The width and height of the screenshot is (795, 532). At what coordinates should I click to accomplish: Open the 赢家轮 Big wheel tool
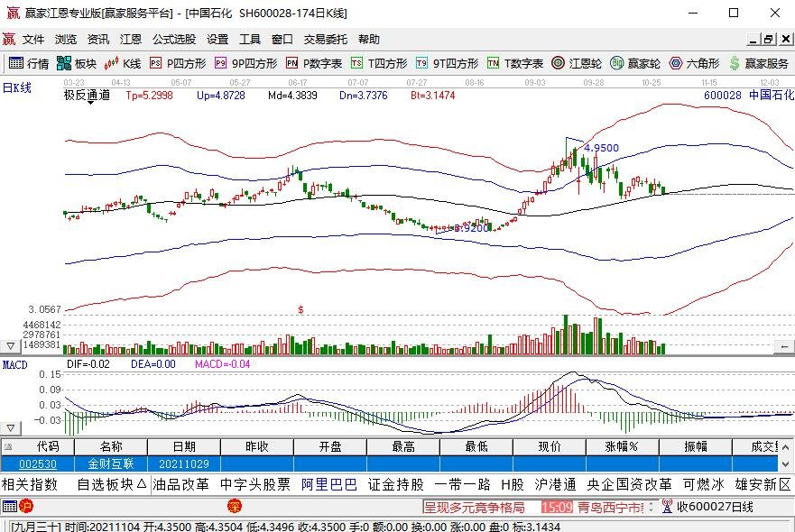[635, 63]
